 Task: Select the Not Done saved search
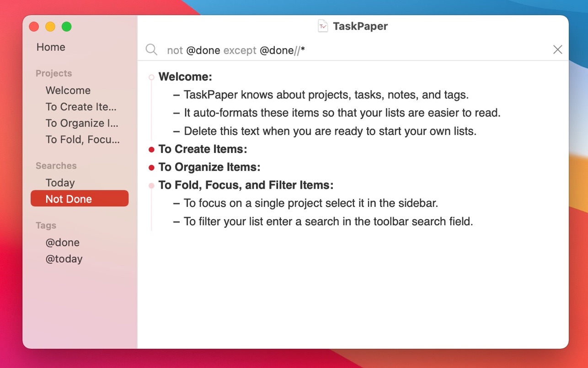[80, 199]
